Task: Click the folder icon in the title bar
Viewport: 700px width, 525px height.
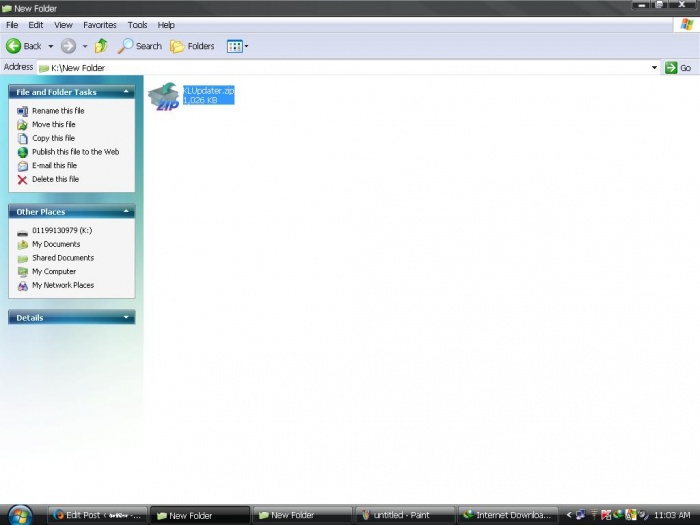Action: pyautogui.click(x=6, y=8)
